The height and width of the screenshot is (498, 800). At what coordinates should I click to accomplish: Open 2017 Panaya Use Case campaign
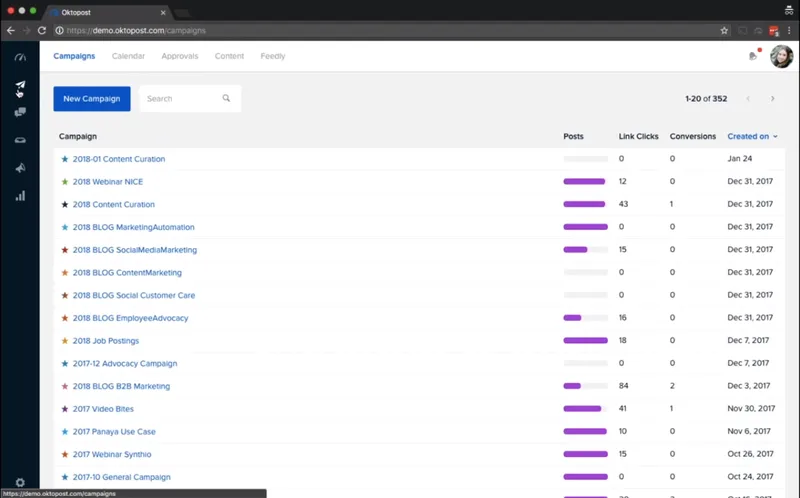[x=114, y=432]
